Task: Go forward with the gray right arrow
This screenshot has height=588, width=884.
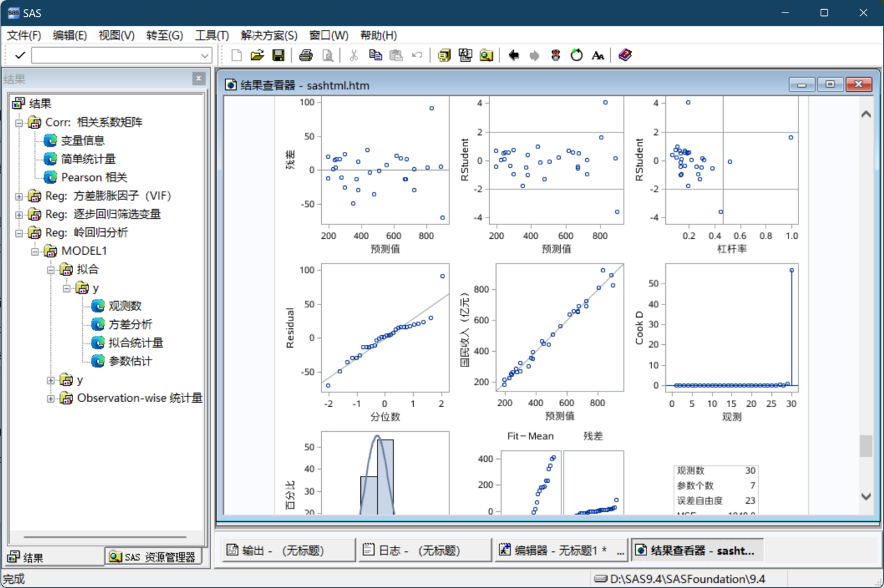Action: tap(534, 55)
